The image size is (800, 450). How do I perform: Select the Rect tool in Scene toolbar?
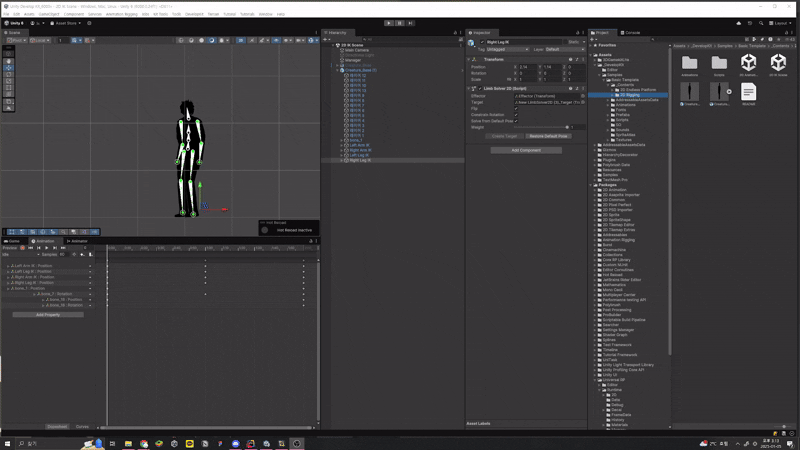click(9, 88)
